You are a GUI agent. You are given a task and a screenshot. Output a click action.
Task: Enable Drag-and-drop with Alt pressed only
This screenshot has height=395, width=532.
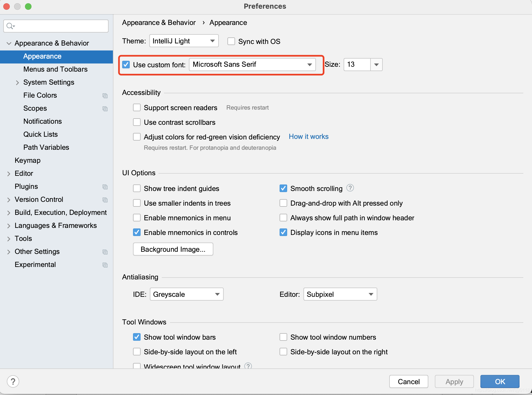(283, 203)
